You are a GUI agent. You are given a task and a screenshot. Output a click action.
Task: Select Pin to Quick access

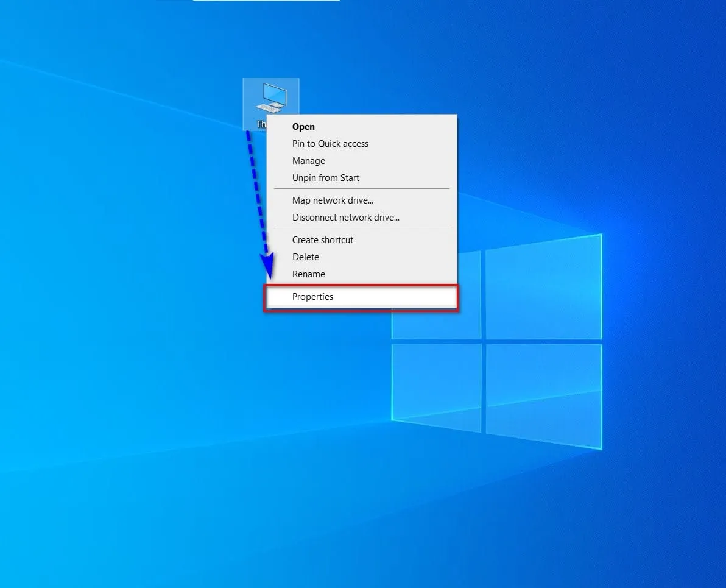330,144
